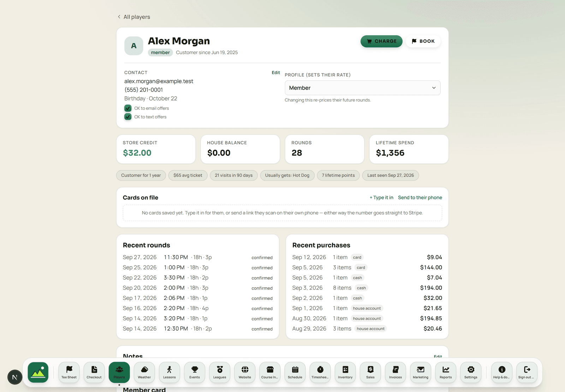Image resolution: width=565 pixels, height=392 pixels.
Task: Open the Aug 29, 2026 $20.46 purchase
Action: pos(367,329)
